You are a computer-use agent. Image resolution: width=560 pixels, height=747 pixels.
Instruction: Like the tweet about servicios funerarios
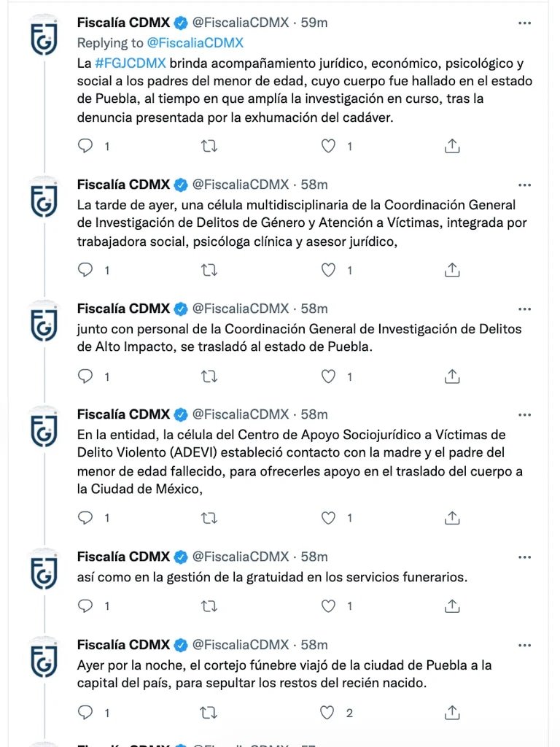click(x=329, y=606)
